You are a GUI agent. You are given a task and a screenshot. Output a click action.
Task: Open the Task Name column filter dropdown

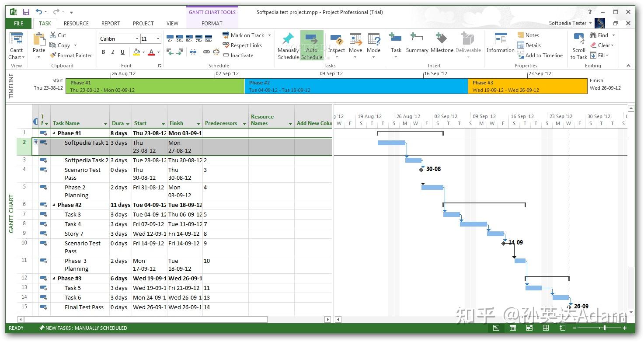point(105,124)
